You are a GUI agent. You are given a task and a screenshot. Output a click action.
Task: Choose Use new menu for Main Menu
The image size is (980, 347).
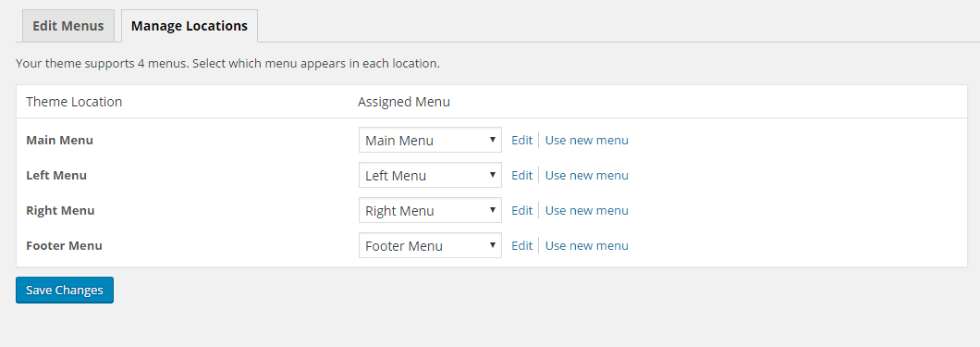click(587, 140)
